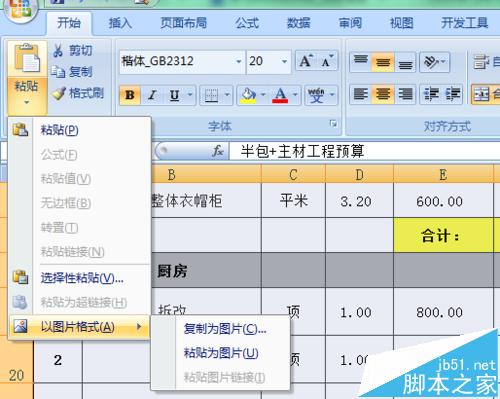Click the increase indent icon

(453, 94)
